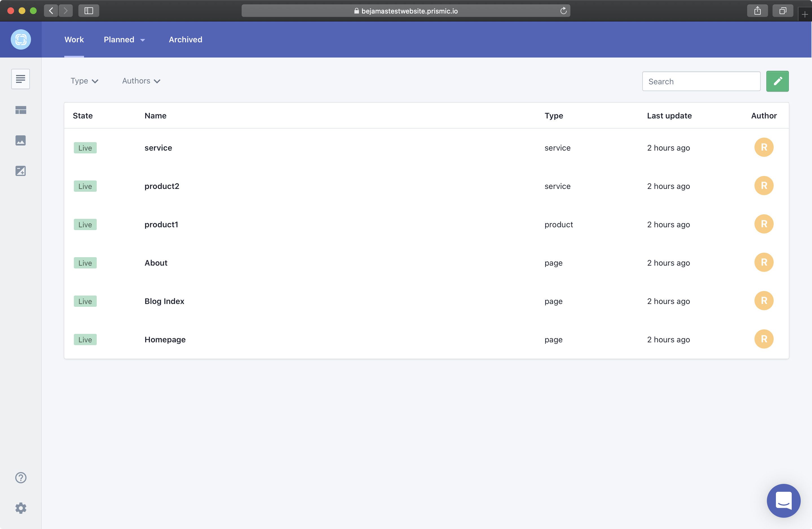The height and width of the screenshot is (529, 812).
Task: Select the Custom Types icon in the sidebar
Action: coord(21,110)
